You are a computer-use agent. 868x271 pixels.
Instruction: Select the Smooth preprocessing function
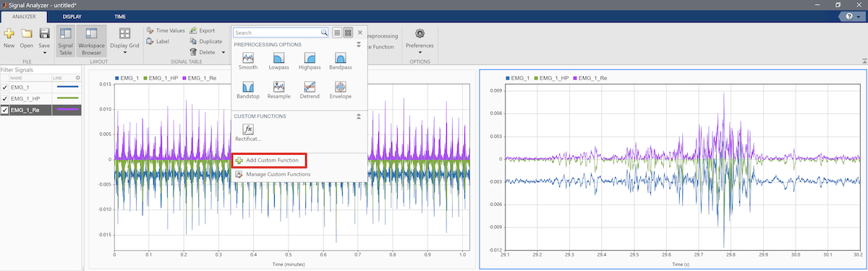tap(248, 61)
